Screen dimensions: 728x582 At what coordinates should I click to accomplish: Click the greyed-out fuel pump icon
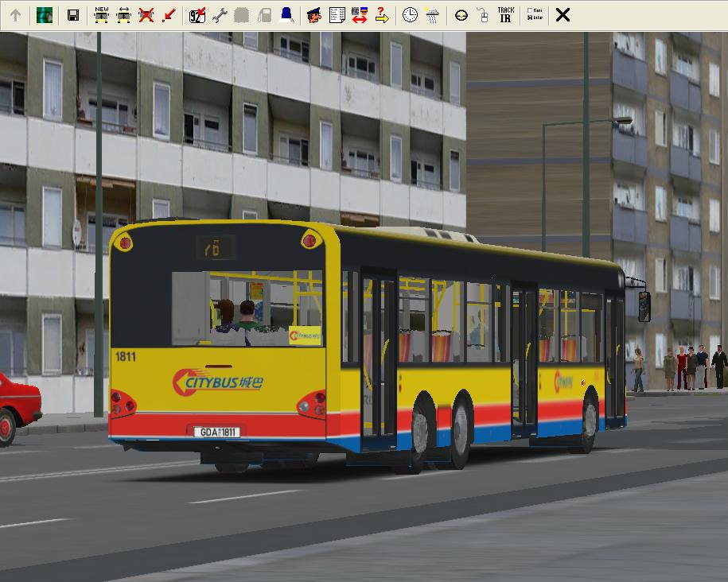[264, 15]
